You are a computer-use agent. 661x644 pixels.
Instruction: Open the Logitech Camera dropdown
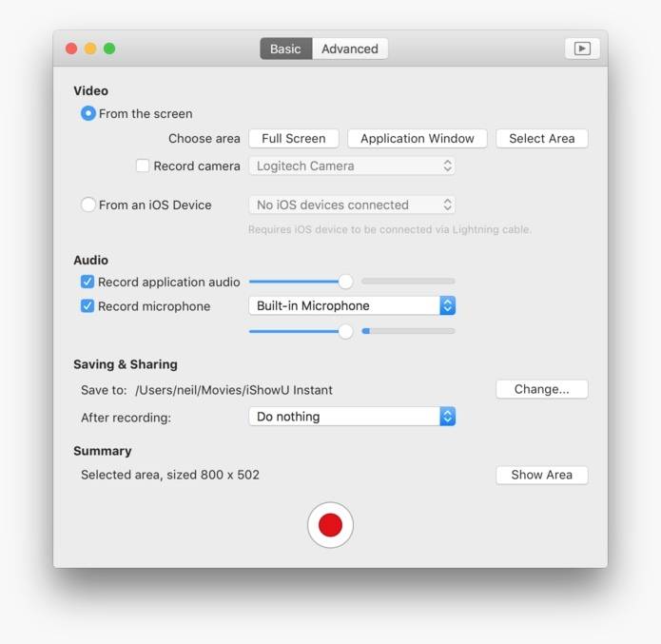pos(352,166)
